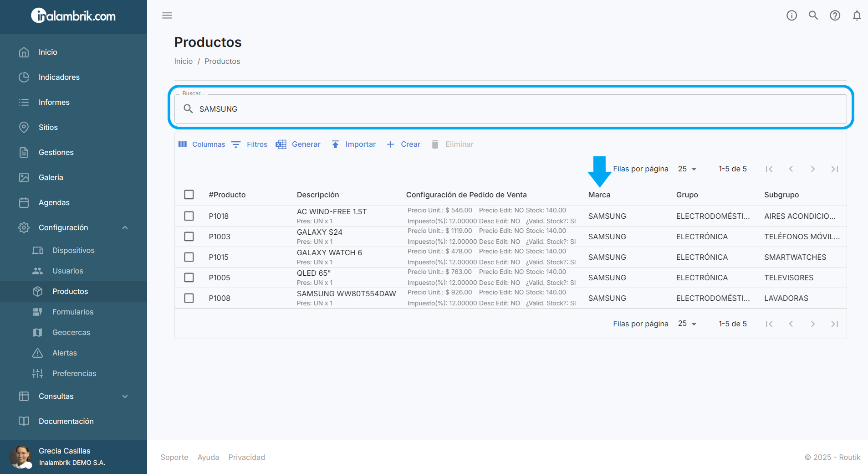Sort by the #Producto column header
Screen dimensions: 868x474
(227, 195)
